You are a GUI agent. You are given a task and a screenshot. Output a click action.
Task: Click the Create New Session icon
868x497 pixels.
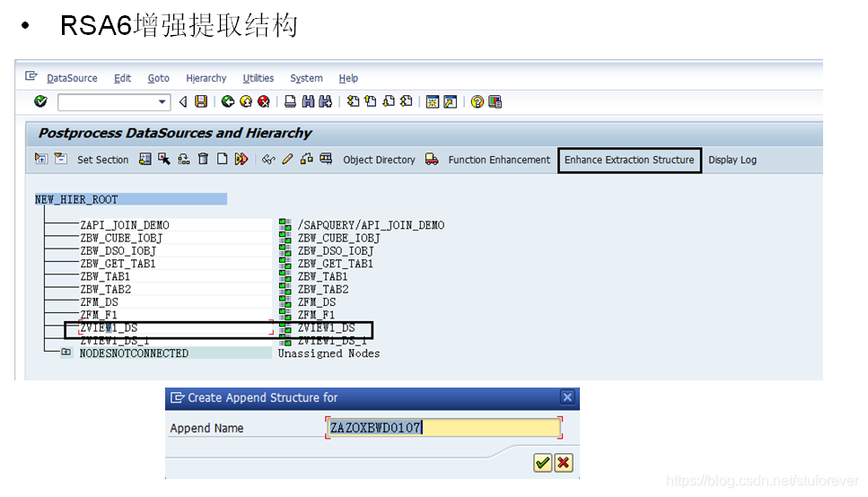433,102
